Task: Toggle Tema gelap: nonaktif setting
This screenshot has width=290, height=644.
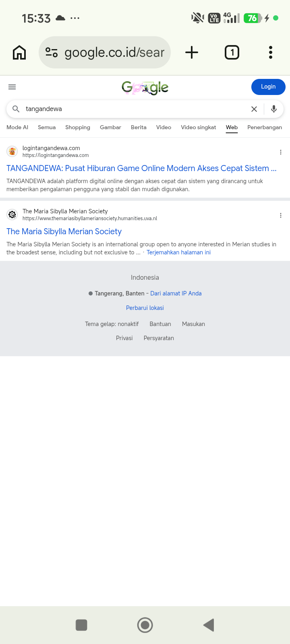Action: click(x=112, y=324)
